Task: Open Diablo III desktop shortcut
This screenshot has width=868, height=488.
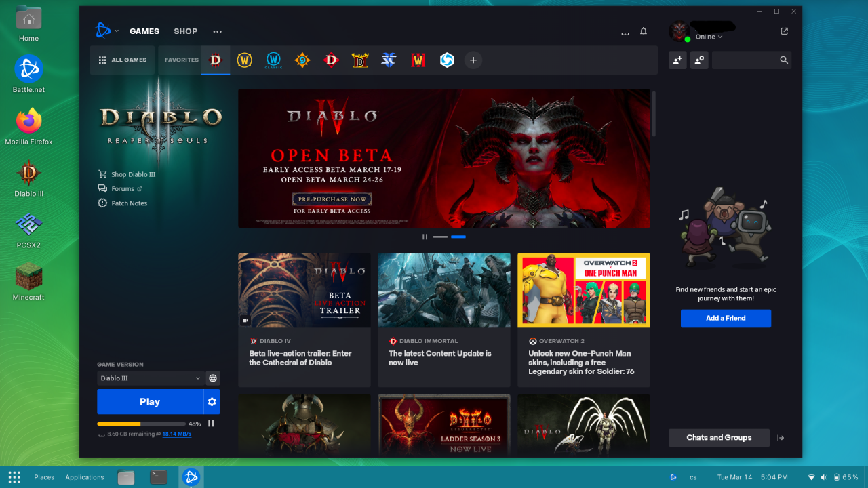Action: point(28,179)
